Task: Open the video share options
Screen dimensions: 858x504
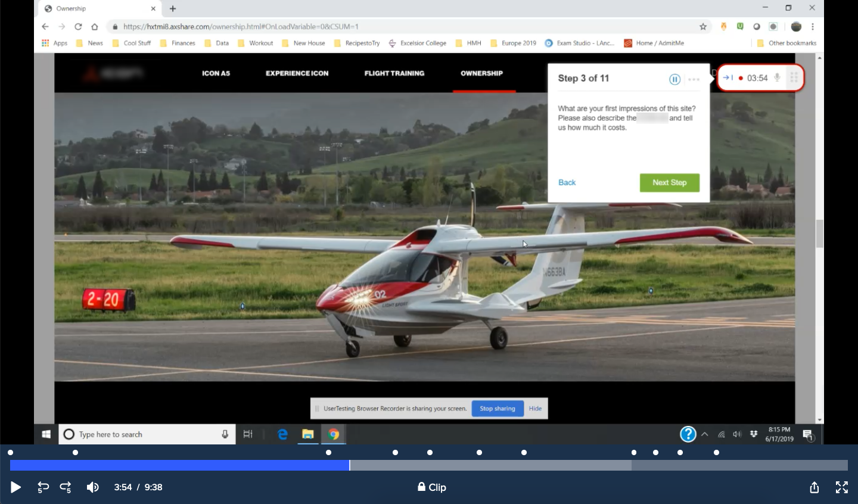Action: [x=814, y=487]
